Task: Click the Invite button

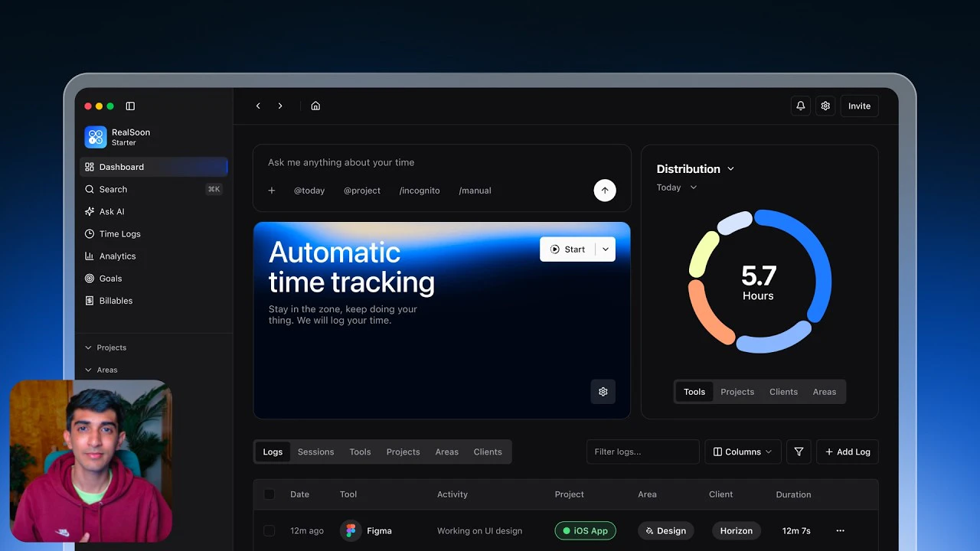Action: [859, 106]
